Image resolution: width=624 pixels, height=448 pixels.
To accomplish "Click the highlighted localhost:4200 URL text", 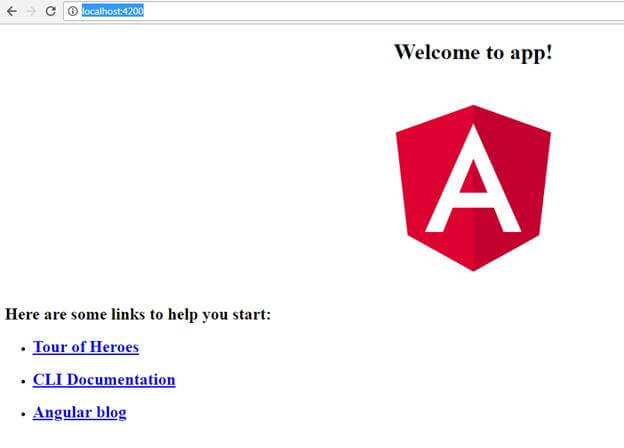I will coord(113,11).
